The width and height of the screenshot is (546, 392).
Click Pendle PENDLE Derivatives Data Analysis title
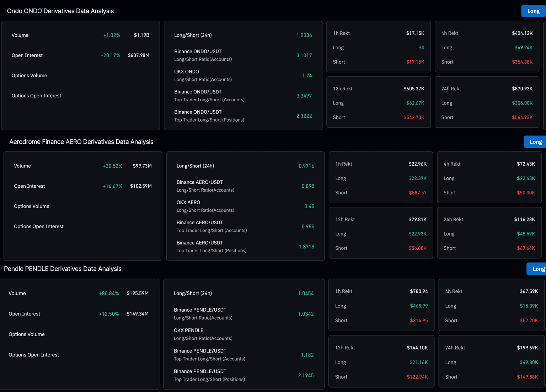point(63,269)
